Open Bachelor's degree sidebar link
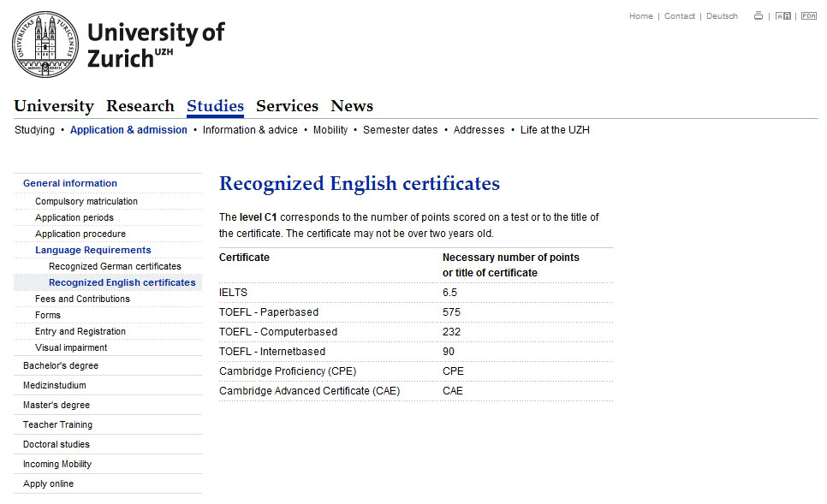 click(x=61, y=366)
